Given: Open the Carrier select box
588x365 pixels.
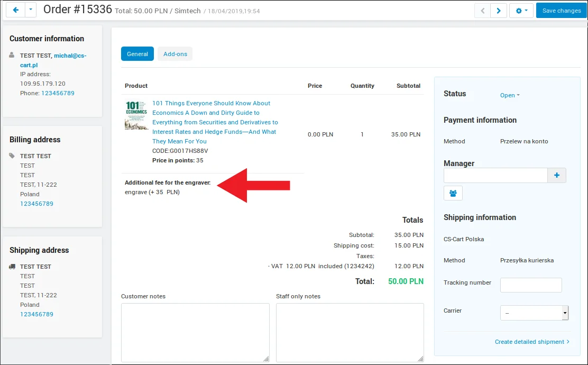Looking at the screenshot, I should coord(534,313).
